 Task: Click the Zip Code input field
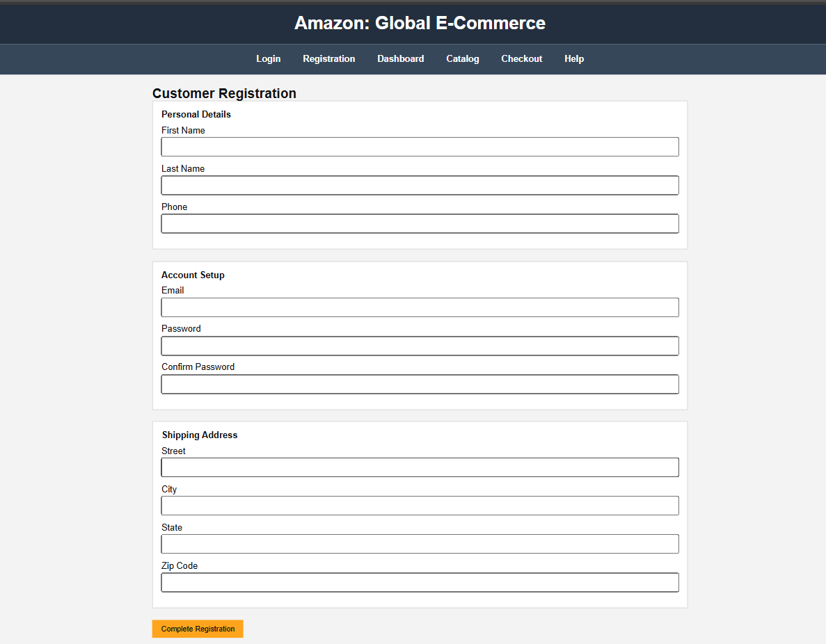pos(420,582)
